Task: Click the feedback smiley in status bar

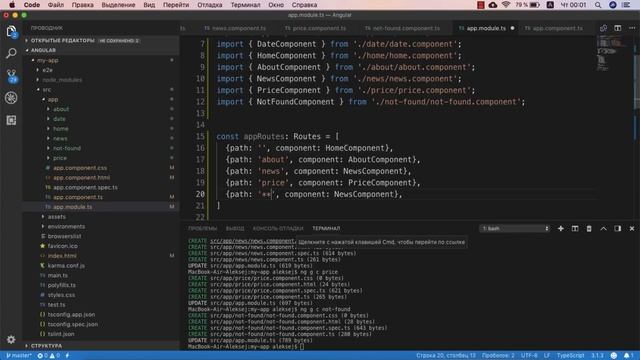Action: click(613, 356)
